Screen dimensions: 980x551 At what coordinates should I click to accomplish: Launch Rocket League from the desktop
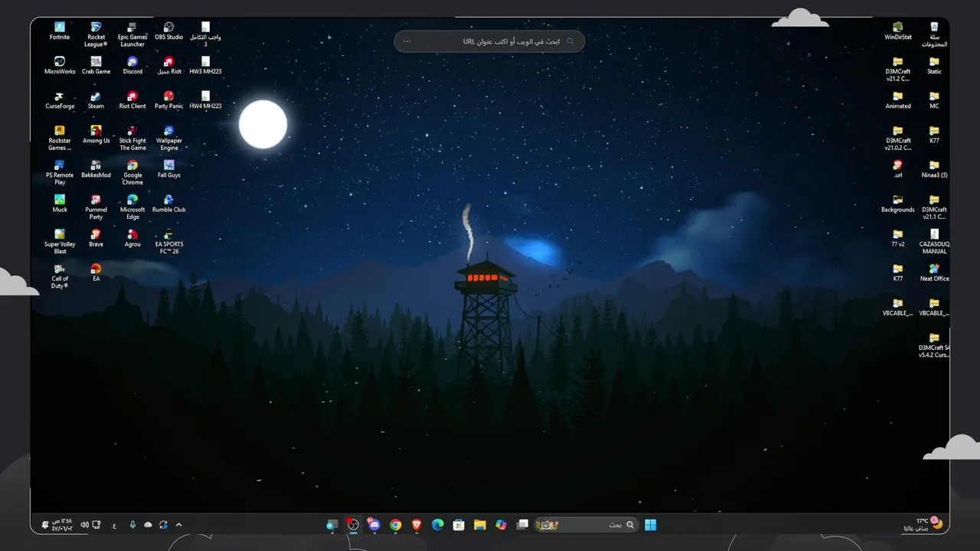(x=96, y=34)
